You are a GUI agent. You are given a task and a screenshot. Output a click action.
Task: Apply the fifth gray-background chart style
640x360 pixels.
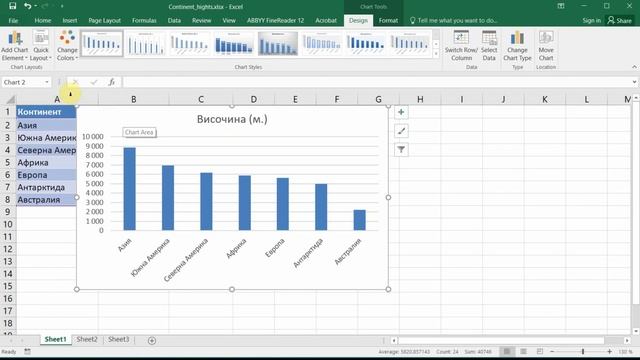(x=278, y=44)
